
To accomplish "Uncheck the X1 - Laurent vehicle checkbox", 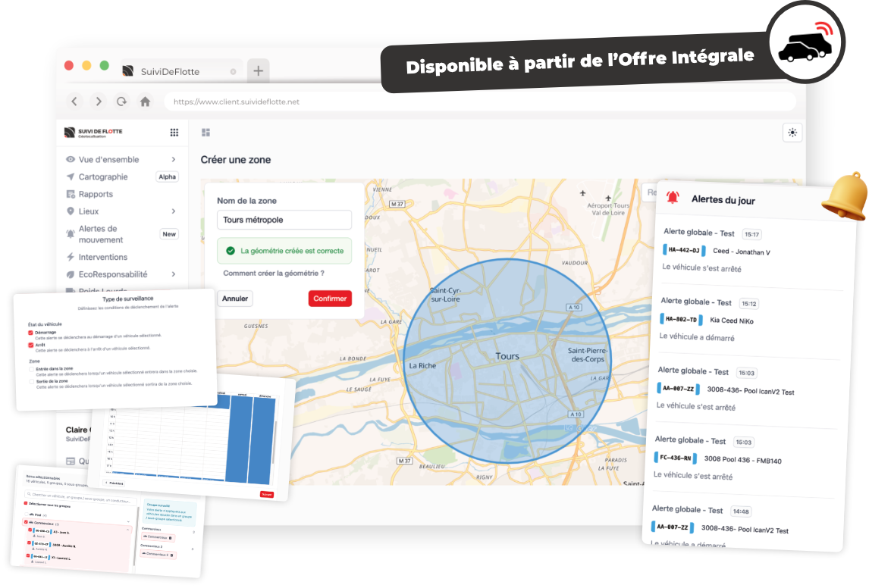I will click(28, 555).
